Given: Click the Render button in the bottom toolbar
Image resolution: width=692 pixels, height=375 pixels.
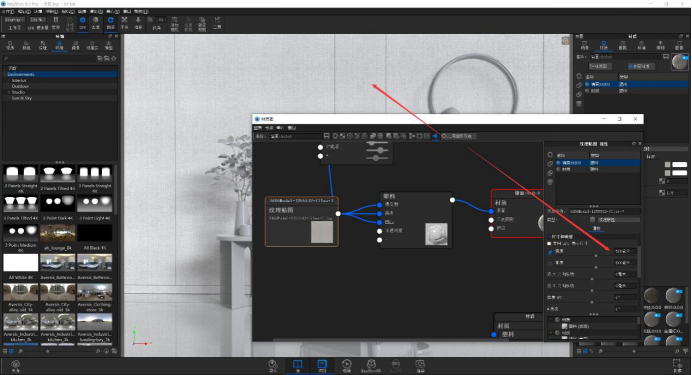Looking at the screenshot, I should click(420, 366).
